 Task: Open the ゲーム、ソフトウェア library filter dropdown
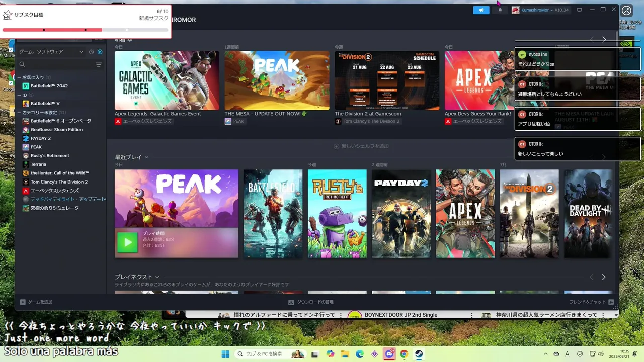click(x=51, y=52)
